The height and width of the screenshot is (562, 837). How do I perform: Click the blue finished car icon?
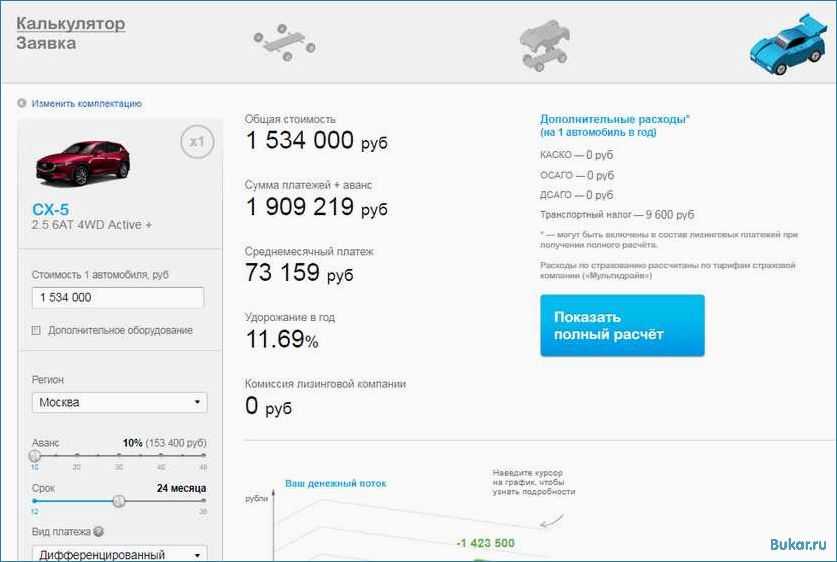[788, 45]
